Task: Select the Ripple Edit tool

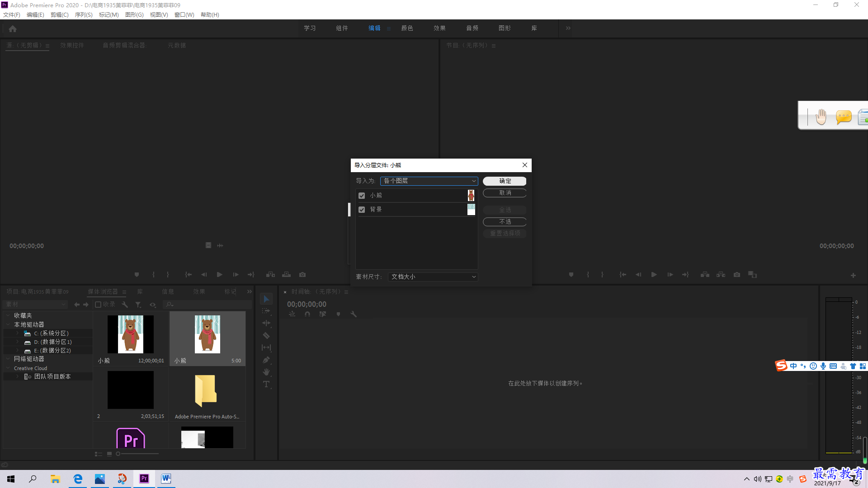Action: (266, 323)
